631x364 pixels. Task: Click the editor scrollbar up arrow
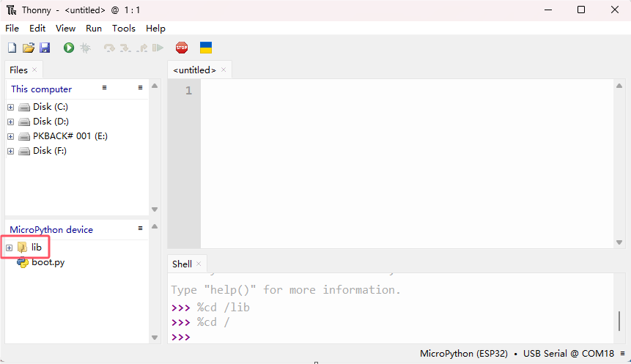coord(619,86)
